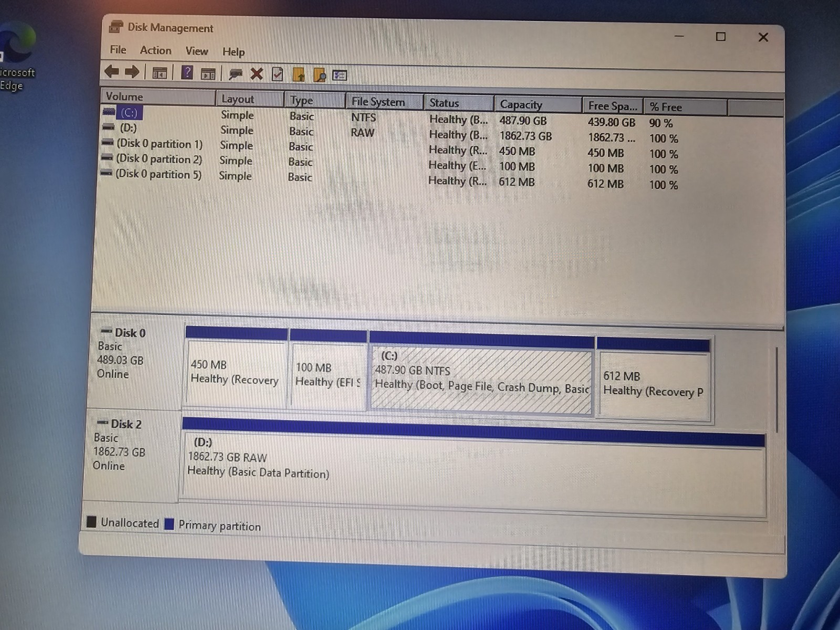Sort by the Layout column header

(x=250, y=99)
